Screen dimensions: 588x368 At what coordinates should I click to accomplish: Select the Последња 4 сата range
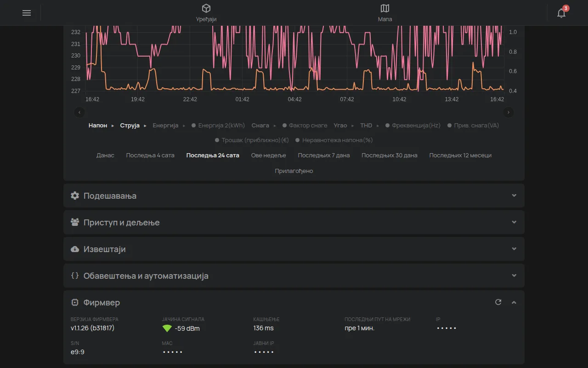click(x=150, y=155)
